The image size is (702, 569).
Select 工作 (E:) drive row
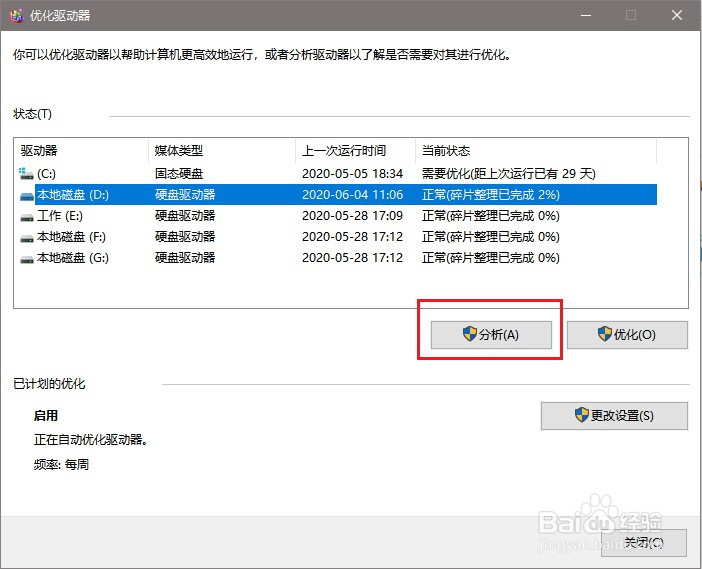(338, 215)
